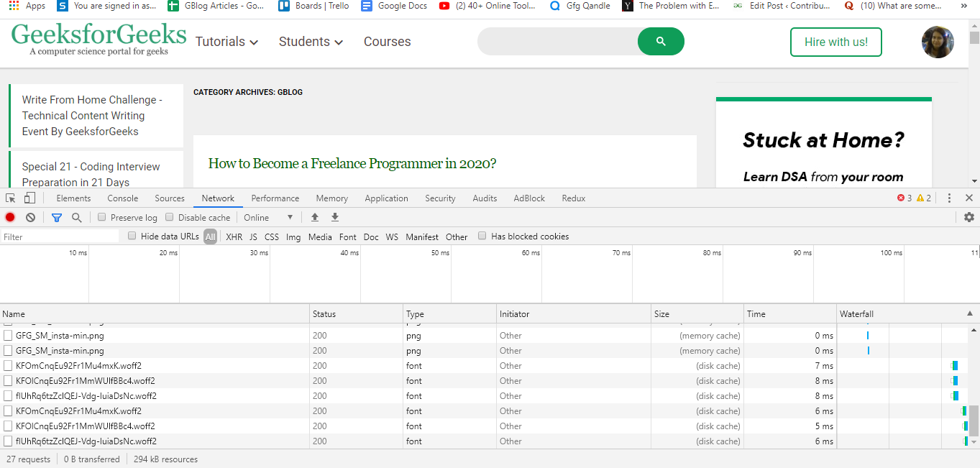980x468 pixels.
Task: Tick the Hide data URLs checkbox
Action: click(132, 236)
